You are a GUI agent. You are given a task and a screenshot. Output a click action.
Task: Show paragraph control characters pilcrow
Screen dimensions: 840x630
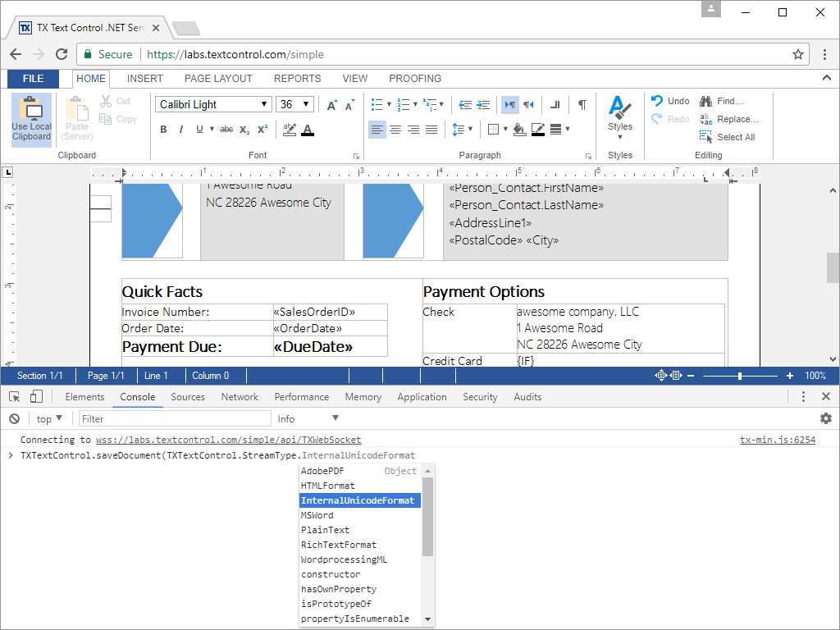[x=582, y=104]
